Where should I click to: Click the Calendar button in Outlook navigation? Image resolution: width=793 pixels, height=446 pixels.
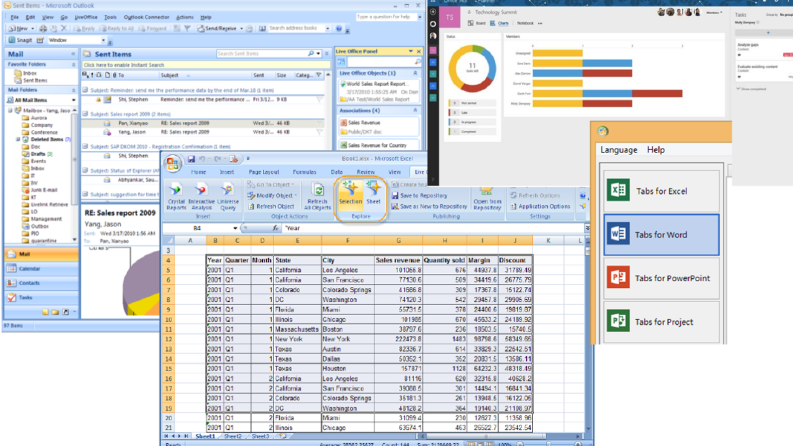click(x=41, y=269)
